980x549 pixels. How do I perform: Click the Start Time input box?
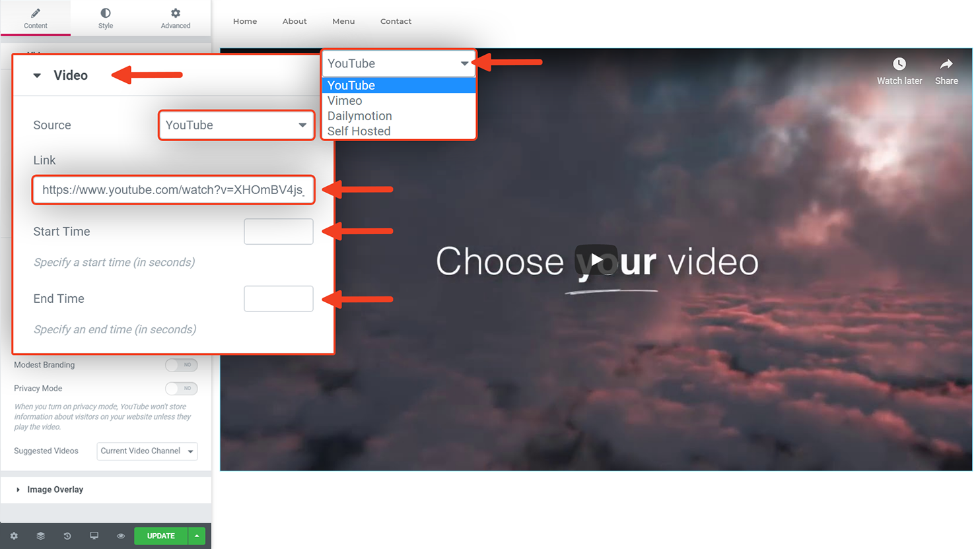(x=279, y=232)
